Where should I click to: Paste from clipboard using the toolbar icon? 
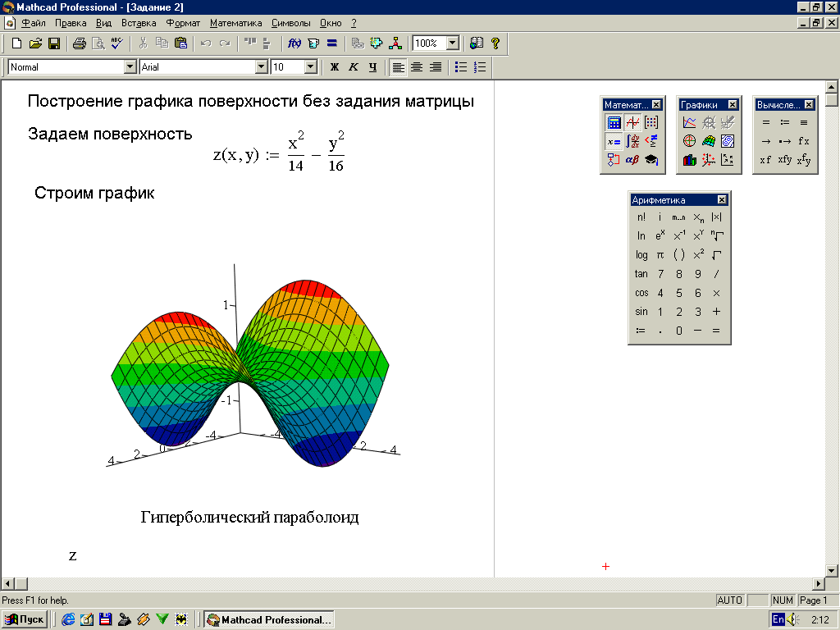(181, 43)
